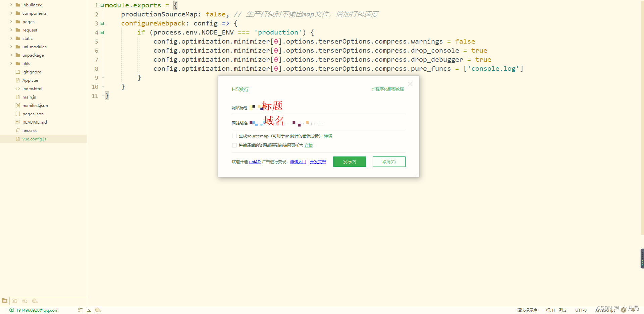Click line number 11 in the gutter
Screen dimensions: 644x314
point(95,96)
